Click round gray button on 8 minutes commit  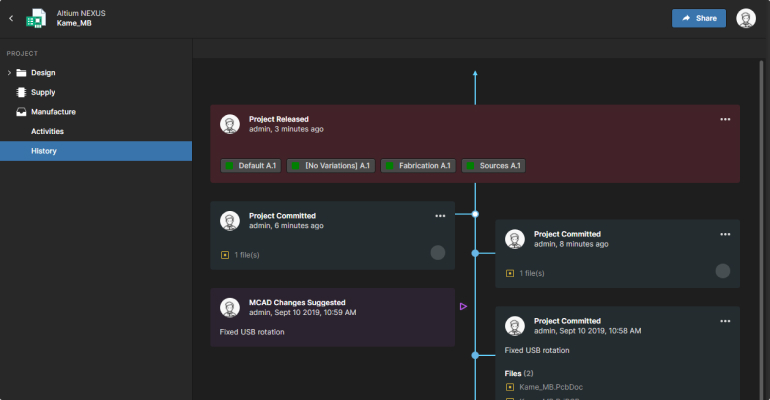pyautogui.click(x=722, y=271)
